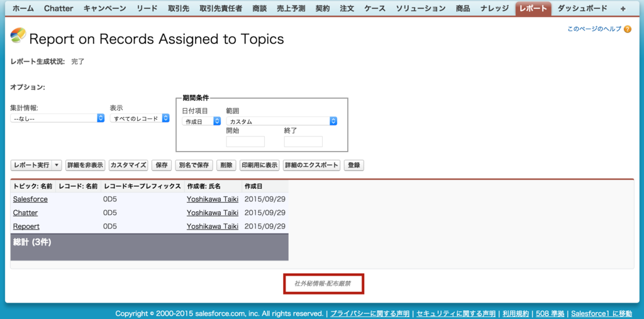Image resolution: width=644 pixels, height=319 pixels.
Task: Expand the レポート実行 arrow menu
Action: [57, 165]
